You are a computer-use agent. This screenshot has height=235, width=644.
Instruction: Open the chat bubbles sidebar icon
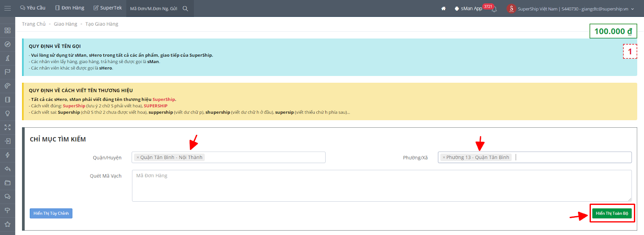point(7,196)
